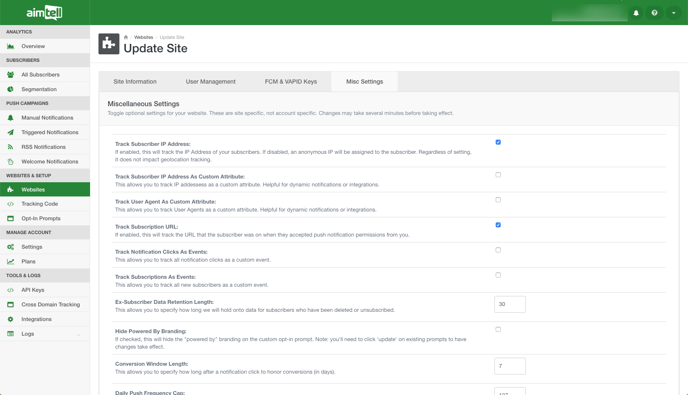The width and height of the screenshot is (688, 395).
Task: Click the Overview chart icon
Action: click(11, 46)
